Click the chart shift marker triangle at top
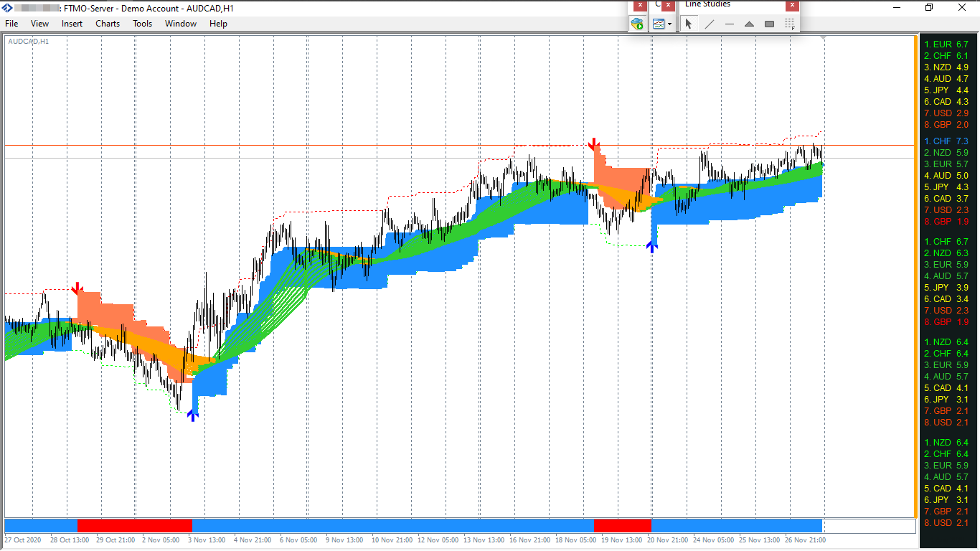The width and height of the screenshot is (980, 551). click(824, 37)
